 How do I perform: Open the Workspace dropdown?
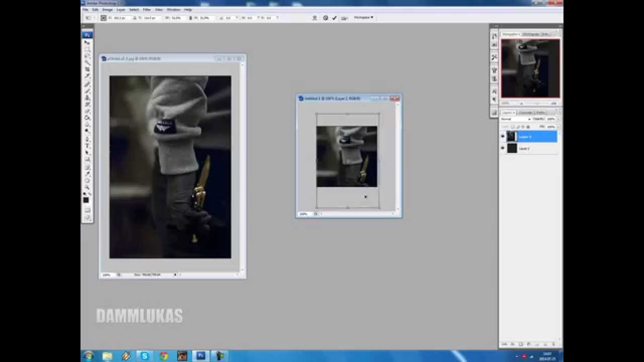363,18
